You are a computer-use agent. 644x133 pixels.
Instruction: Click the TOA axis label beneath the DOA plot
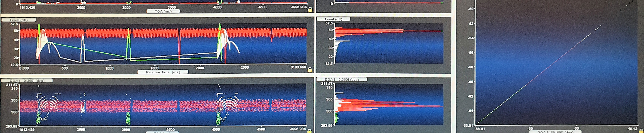click(162, 132)
